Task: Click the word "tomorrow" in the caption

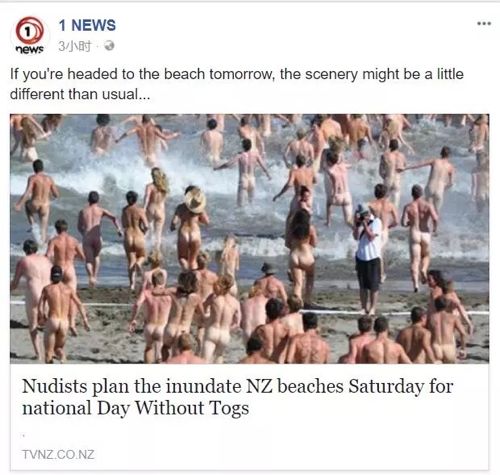Action: point(241,74)
